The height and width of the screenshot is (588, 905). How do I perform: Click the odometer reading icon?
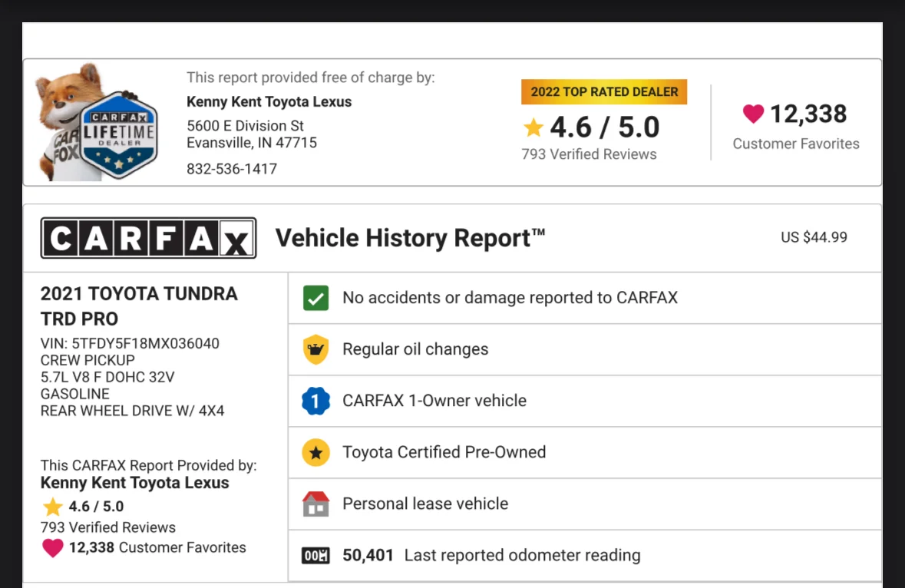(315, 555)
